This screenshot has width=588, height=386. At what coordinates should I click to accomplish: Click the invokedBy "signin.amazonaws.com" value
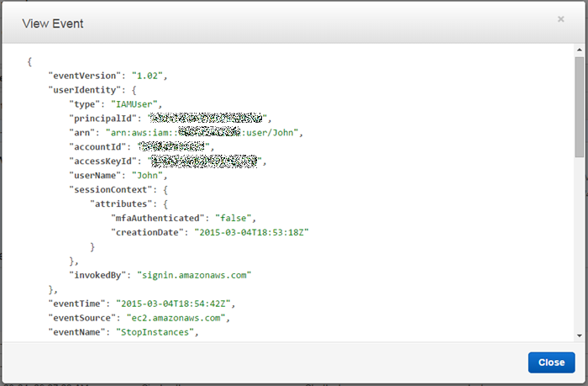(194, 275)
